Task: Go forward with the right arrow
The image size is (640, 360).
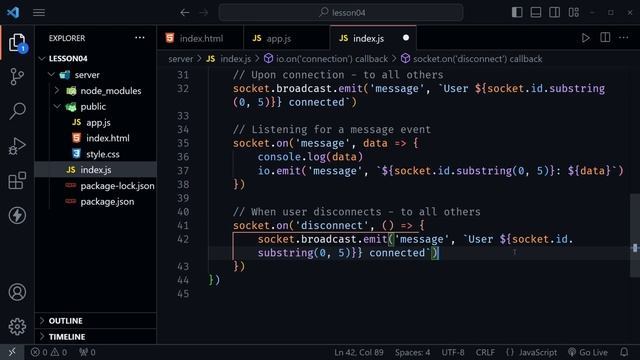Action: (204, 13)
